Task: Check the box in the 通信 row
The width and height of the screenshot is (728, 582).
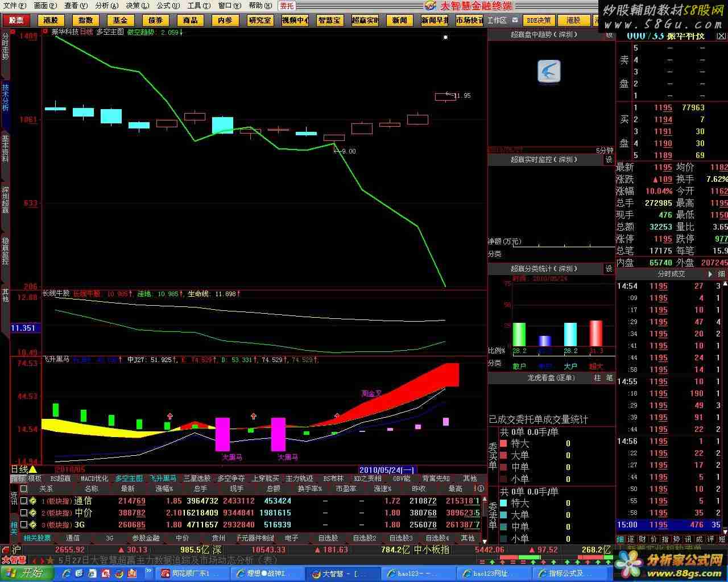Action: pyautogui.click(x=23, y=501)
